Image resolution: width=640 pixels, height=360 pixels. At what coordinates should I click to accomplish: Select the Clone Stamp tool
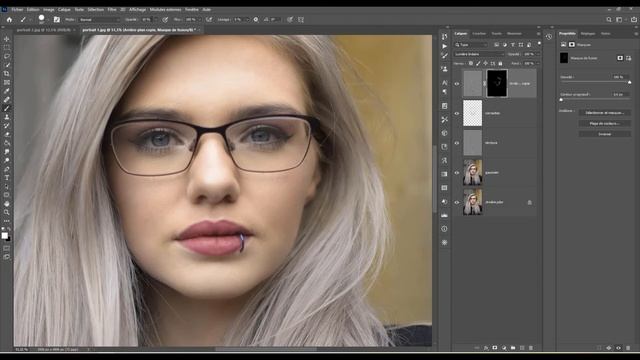pos(7,117)
